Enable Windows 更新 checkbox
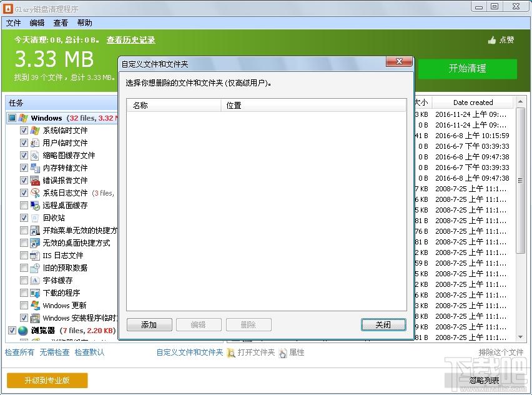The width and height of the screenshot is (532, 395). point(24,306)
